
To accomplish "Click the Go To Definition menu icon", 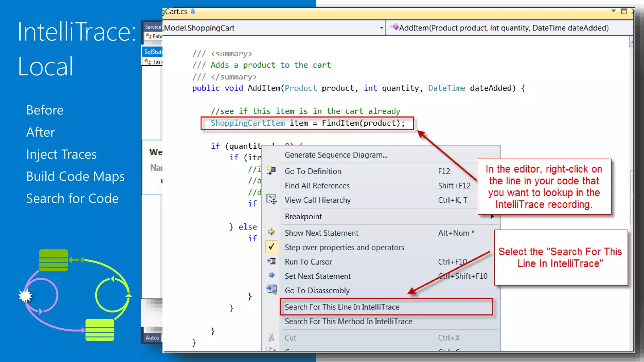I will click(x=271, y=171).
